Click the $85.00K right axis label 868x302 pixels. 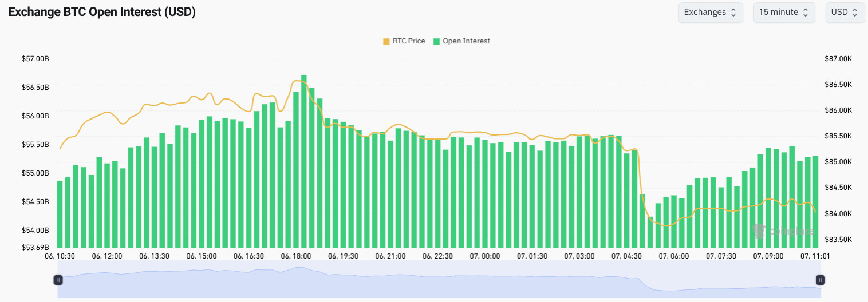(838, 162)
